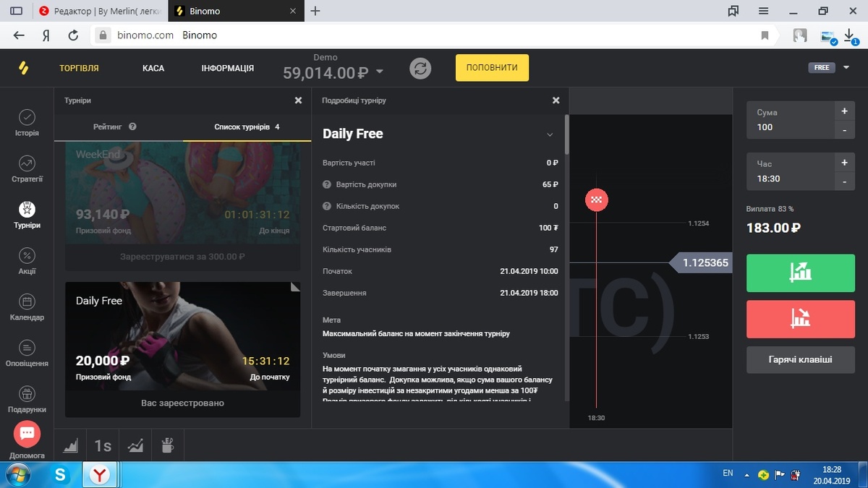Open the Турніри sidebar section
This screenshot has width=868, height=488.
point(27,215)
